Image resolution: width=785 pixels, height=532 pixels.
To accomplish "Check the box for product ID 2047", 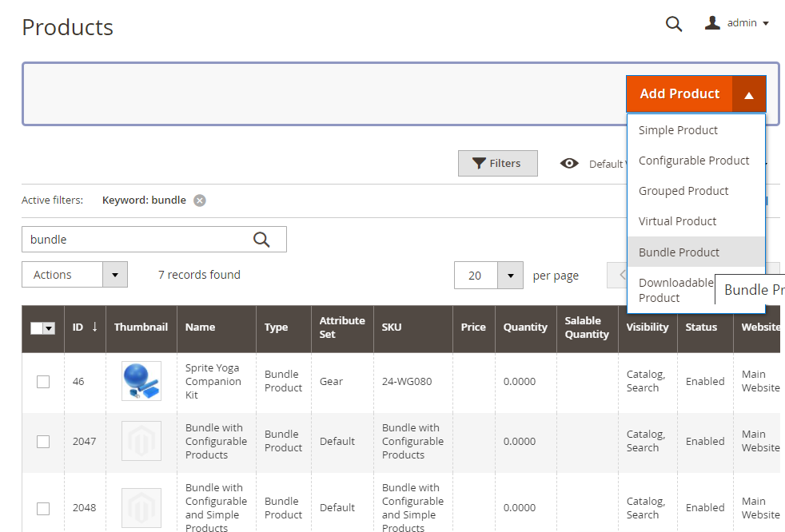I will coord(43,442).
